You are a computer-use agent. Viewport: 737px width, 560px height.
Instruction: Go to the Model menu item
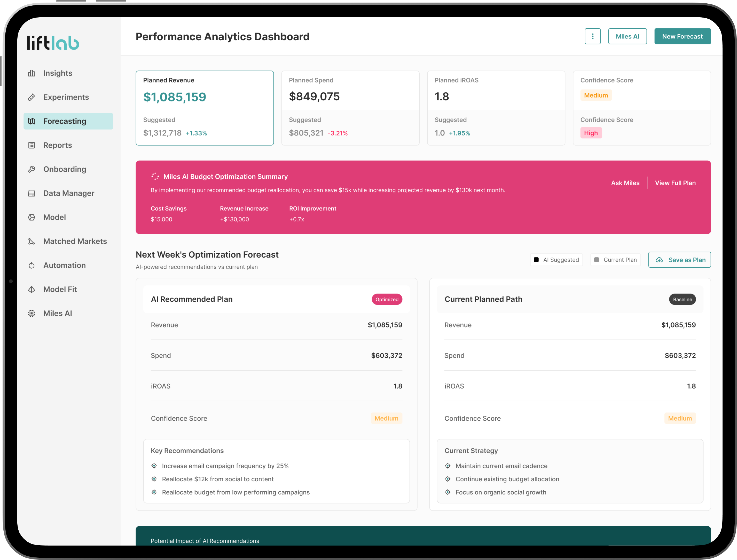click(x=54, y=217)
